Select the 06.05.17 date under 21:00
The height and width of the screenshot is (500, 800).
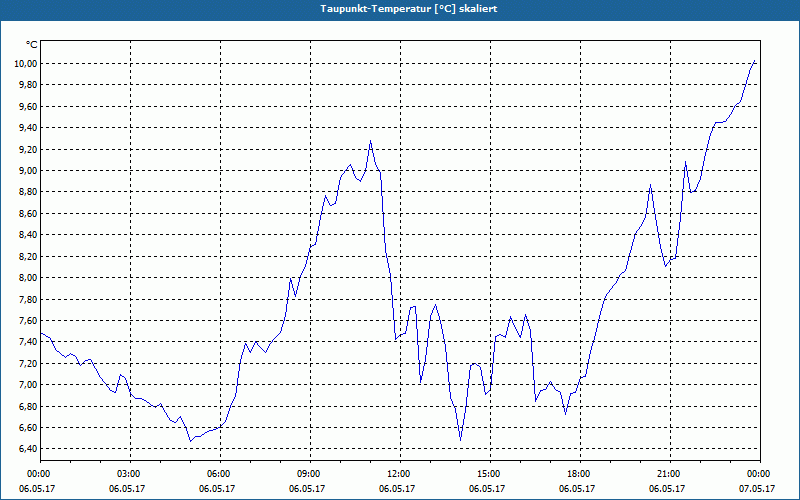click(667, 489)
